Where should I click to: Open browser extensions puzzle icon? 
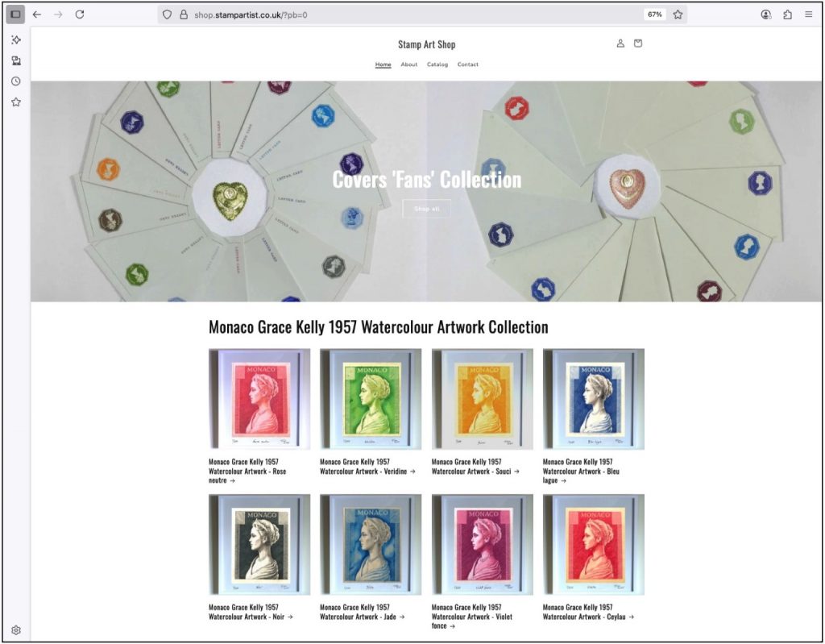pyautogui.click(x=787, y=15)
